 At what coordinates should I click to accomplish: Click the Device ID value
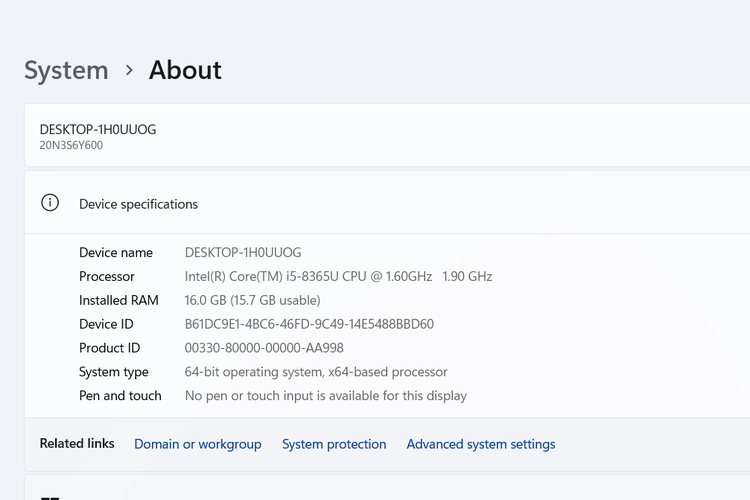point(309,324)
